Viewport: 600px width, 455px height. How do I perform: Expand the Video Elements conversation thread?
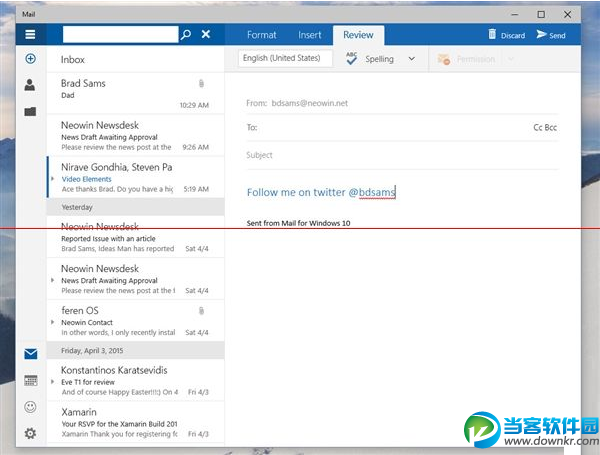click(52, 179)
